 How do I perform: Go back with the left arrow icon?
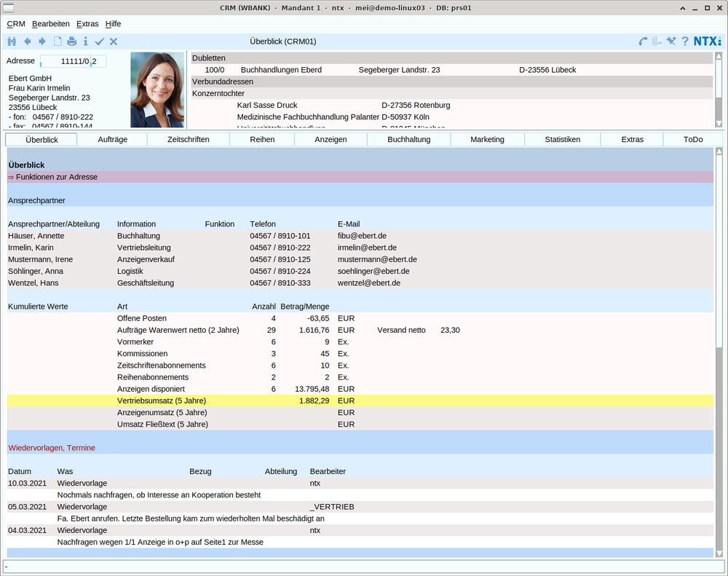(28, 42)
